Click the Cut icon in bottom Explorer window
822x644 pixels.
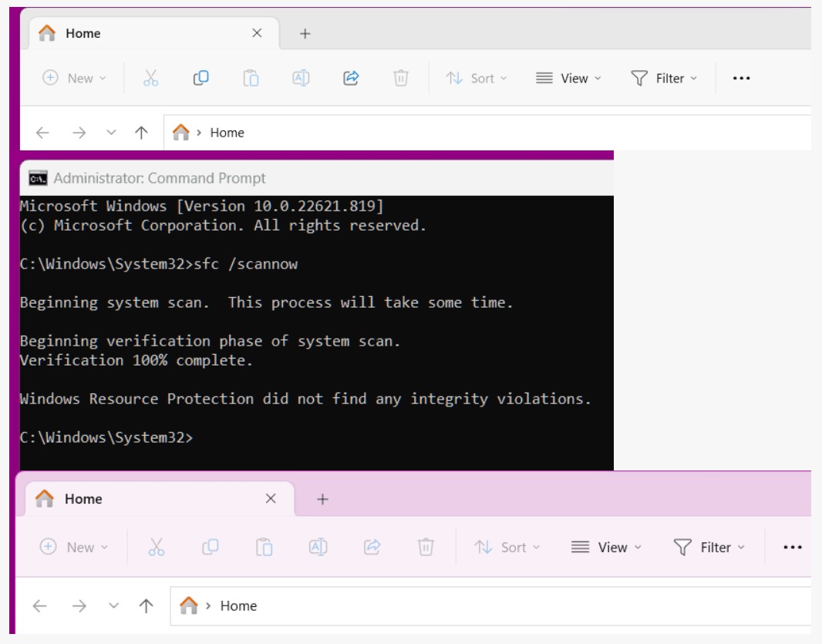[157, 547]
